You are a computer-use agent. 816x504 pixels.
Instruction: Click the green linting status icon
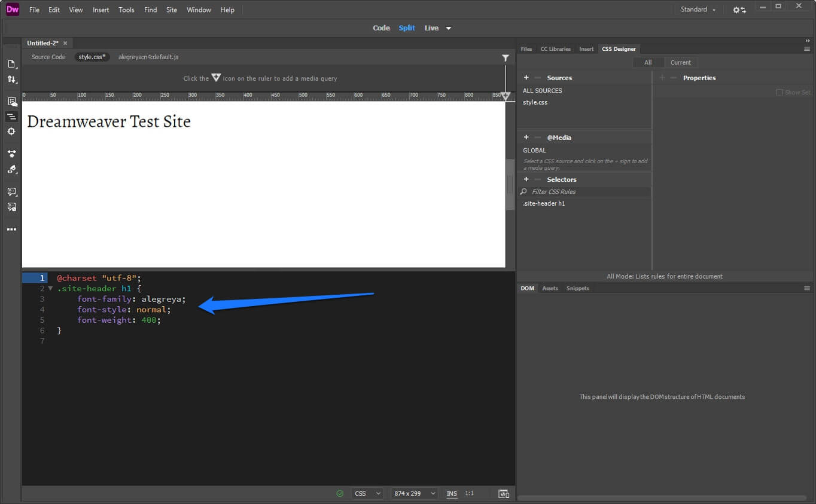[x=340, y=493]
